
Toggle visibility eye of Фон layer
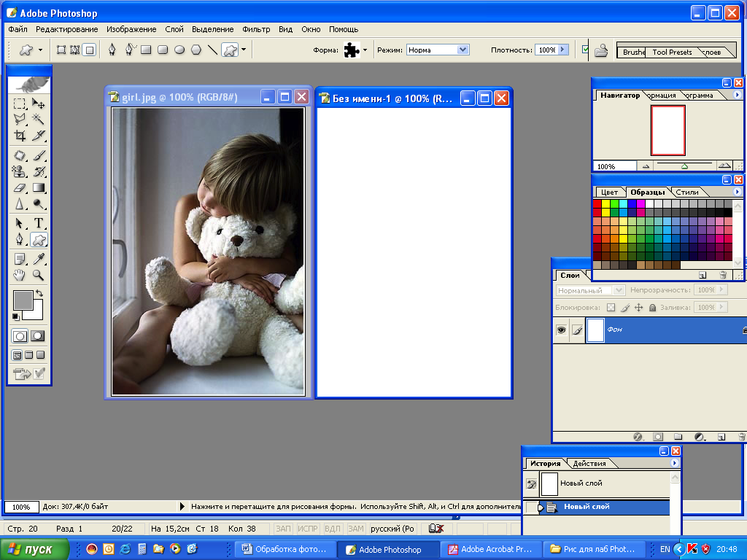tap(561, 330)
